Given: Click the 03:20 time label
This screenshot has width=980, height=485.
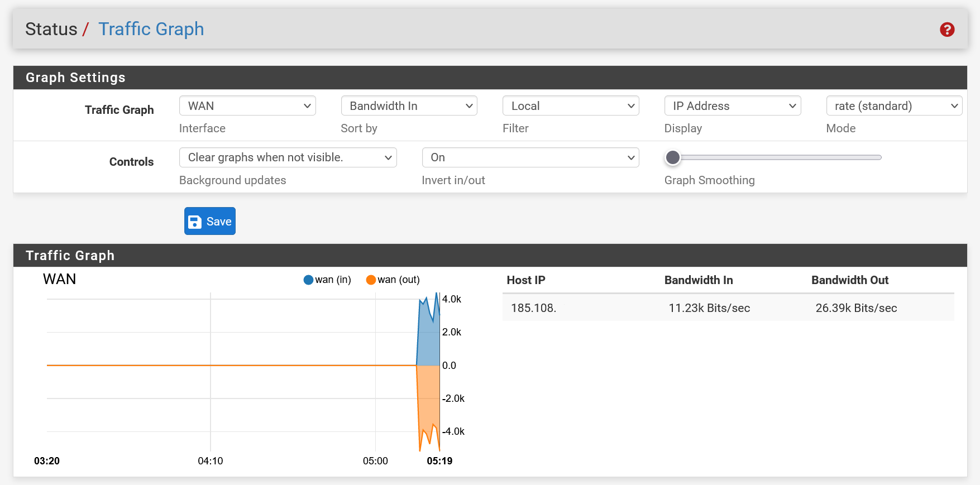Looking at the screenshot, I should [x=47, y=461].
